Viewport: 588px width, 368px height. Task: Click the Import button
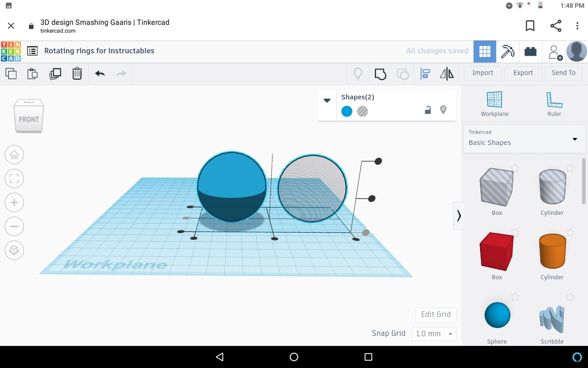tap(482, 73)
